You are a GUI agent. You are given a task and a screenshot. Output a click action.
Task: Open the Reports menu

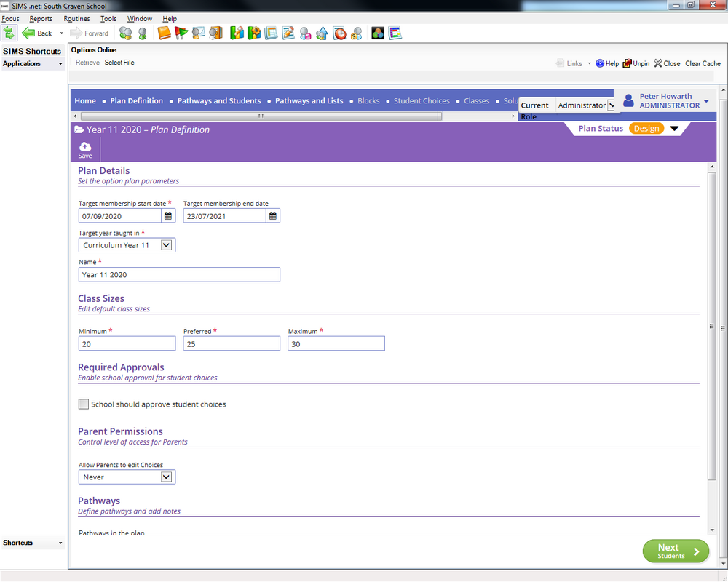[41, 19]
